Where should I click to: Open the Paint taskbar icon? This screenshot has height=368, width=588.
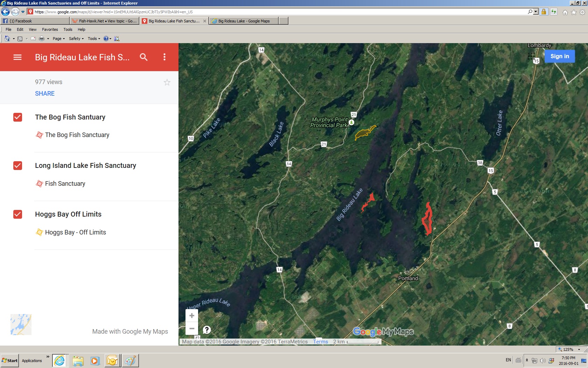130,361
